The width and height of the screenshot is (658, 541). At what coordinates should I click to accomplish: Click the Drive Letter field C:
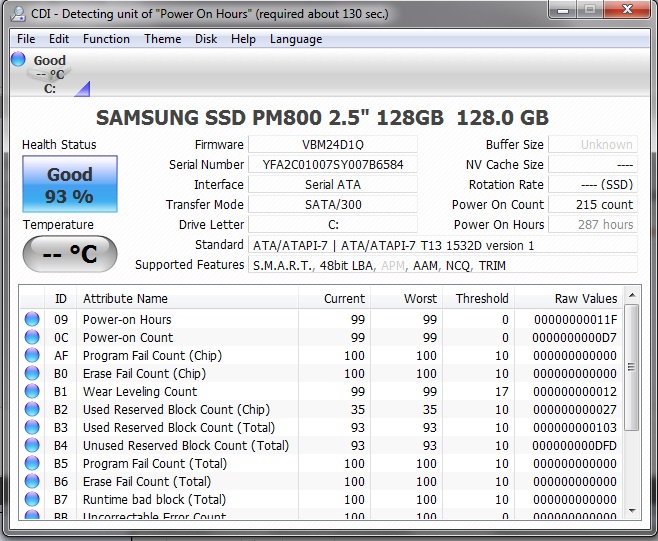(333, 225)
